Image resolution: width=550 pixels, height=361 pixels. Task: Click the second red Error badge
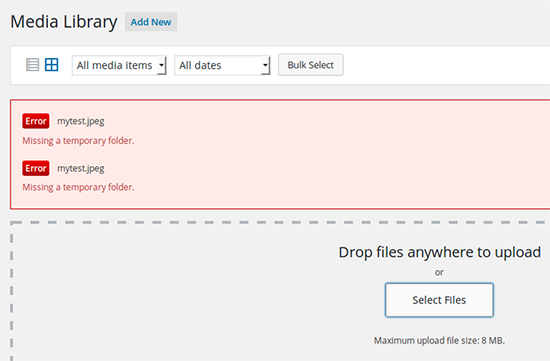tap(36, 168)
